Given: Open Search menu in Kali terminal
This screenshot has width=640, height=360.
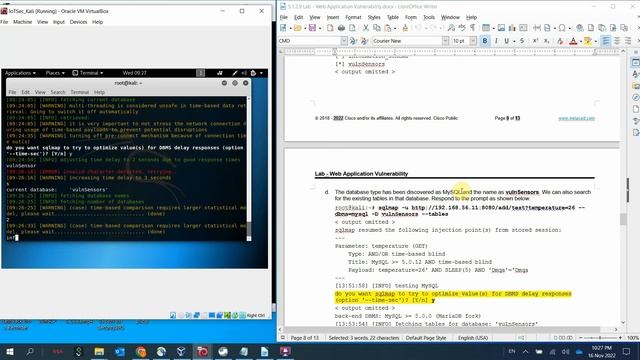Looking at the screenshot, I should click(x=58, y=92).
